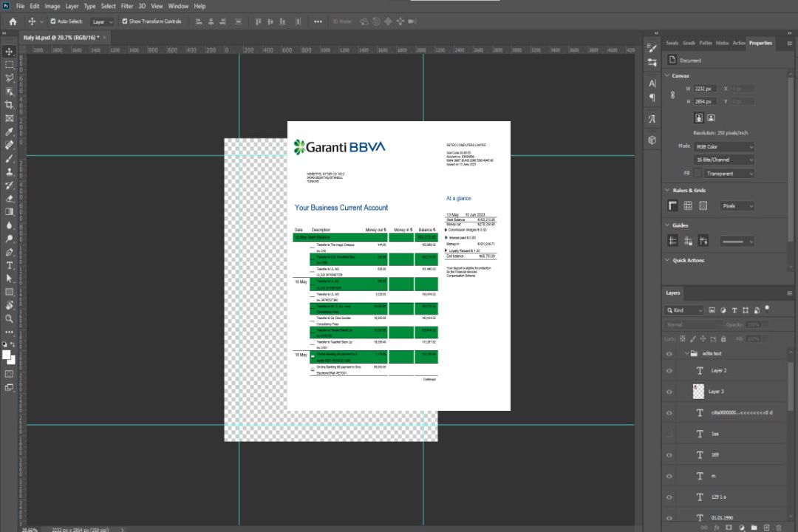Hide the '129 1 a' text layer

[x=669, y=497]
